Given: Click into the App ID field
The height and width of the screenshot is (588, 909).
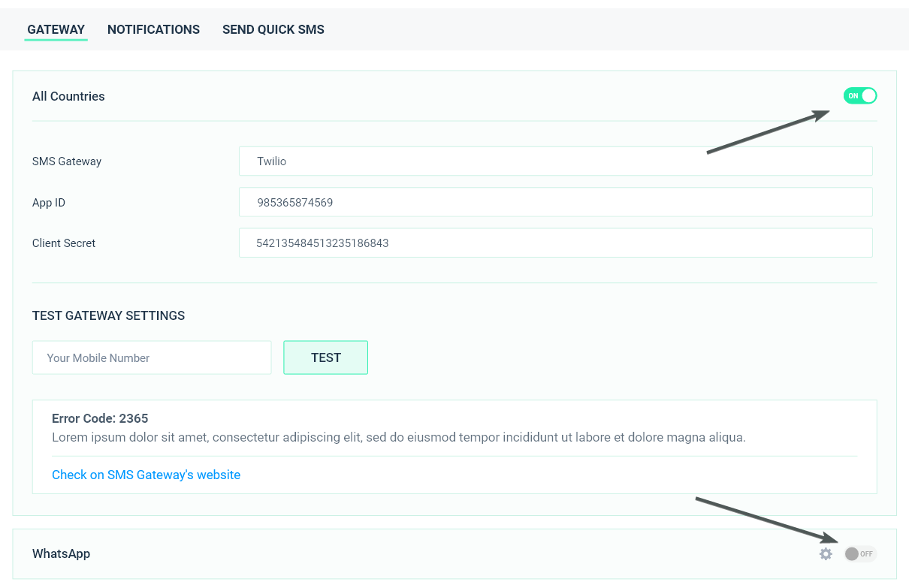Looking at the screenshot, I should click(x=555, y=203).
